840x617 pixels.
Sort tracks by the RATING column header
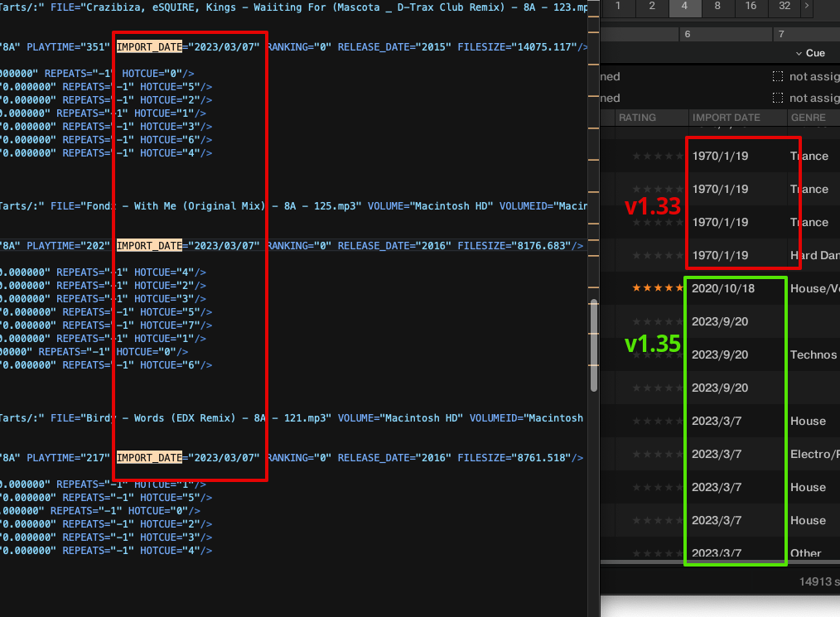[x=637, y=118]
